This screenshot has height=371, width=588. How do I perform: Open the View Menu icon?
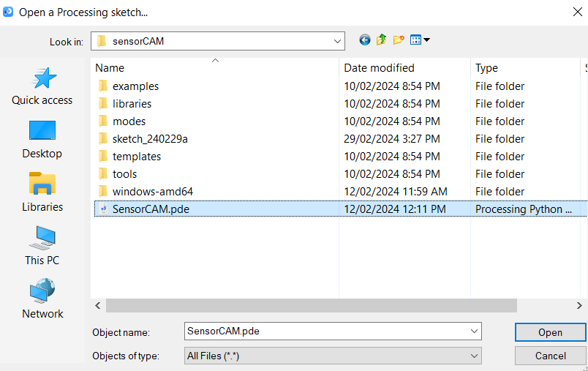[x=415, y=40]
